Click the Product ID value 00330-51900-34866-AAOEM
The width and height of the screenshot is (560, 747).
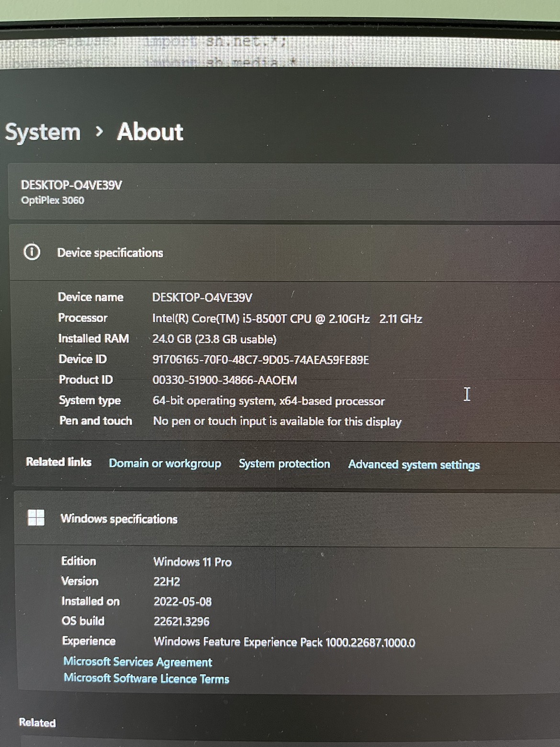click(225, 380)
